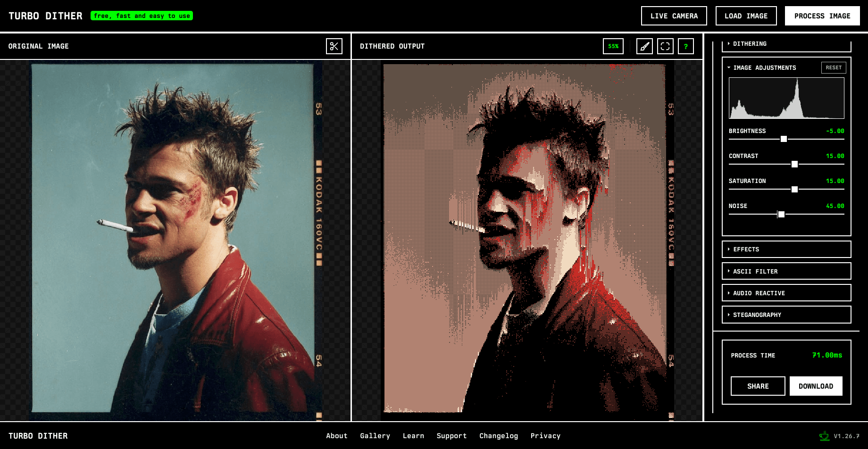Collapse the IMAGE ADJUSTMENTS section
Viewport: 868px width, 449px height.
point(764,67)
